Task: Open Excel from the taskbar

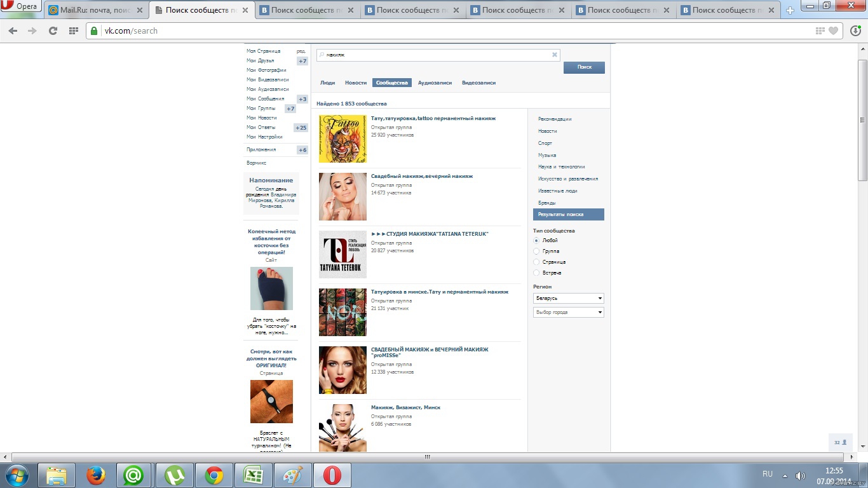Action: 253,475
